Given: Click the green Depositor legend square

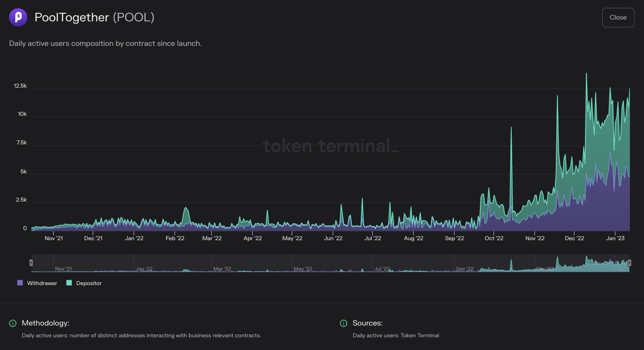Looking at the screenshot, I should 68,283.
